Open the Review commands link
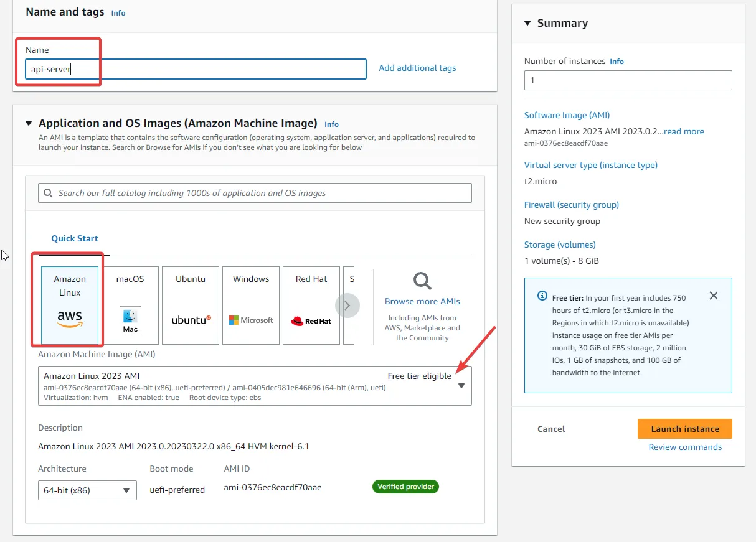 [685, 446]
